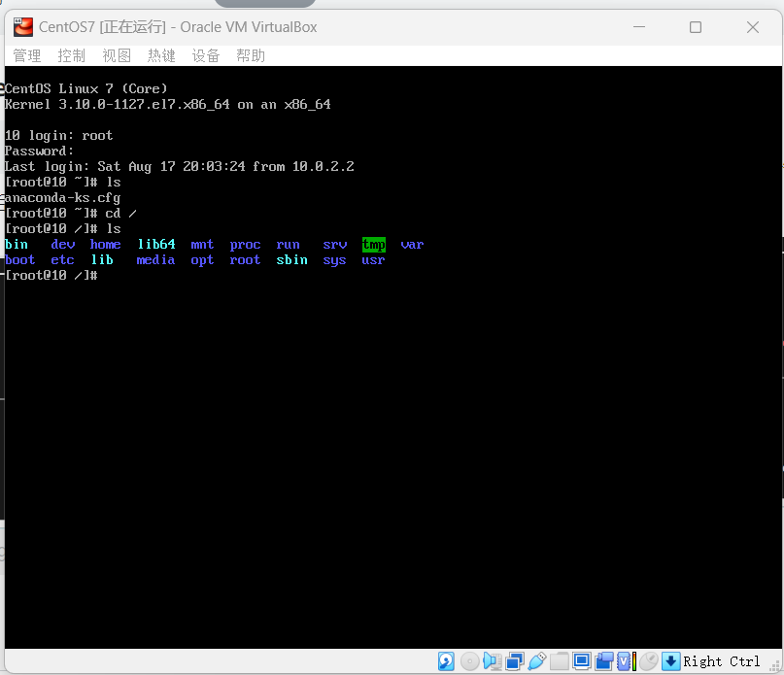Click the display settings status icon
Screen dimensions: 784x675
[582, 661]
